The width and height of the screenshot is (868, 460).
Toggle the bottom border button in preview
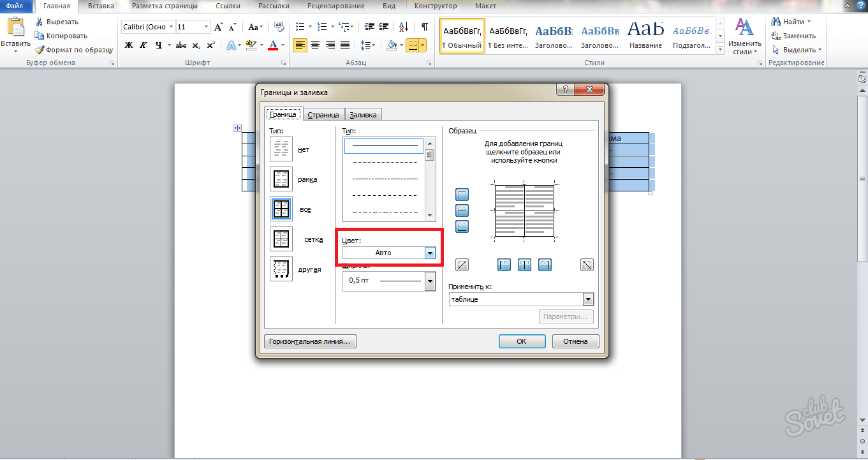coord(462,226)
